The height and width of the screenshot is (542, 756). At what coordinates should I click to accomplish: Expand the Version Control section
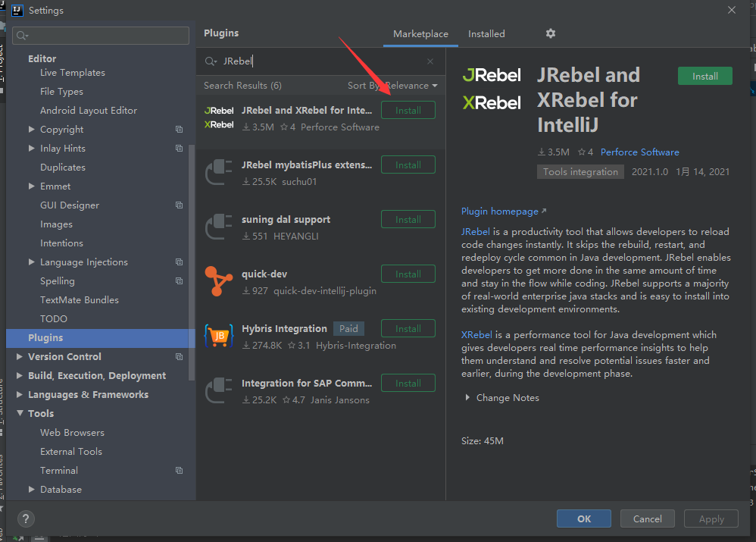(x=19, y=357)
